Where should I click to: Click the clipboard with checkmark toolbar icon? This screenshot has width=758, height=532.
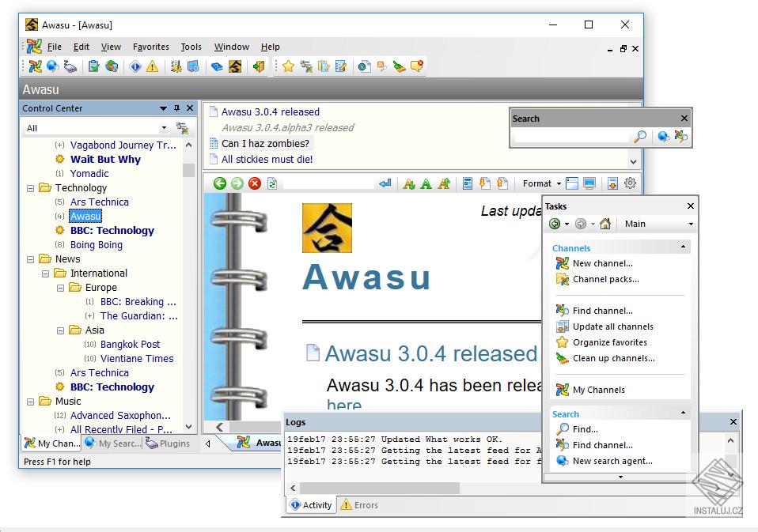tap(94, 66)
